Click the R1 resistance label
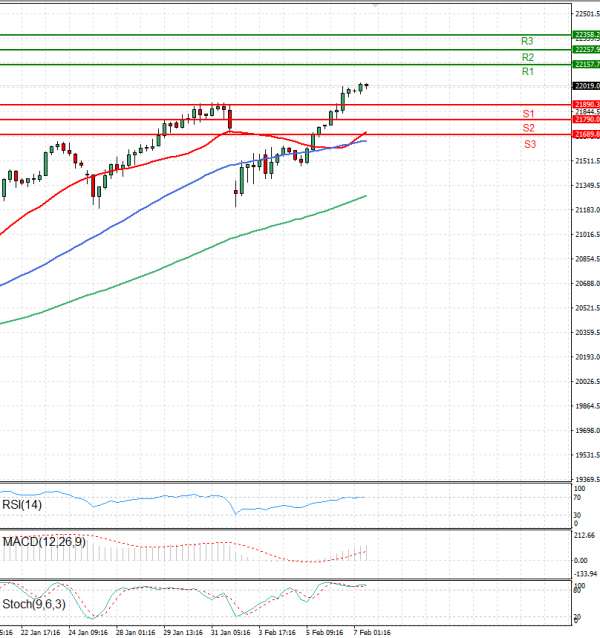The height and width of the screenshot is (638, 600). [527, 73]
